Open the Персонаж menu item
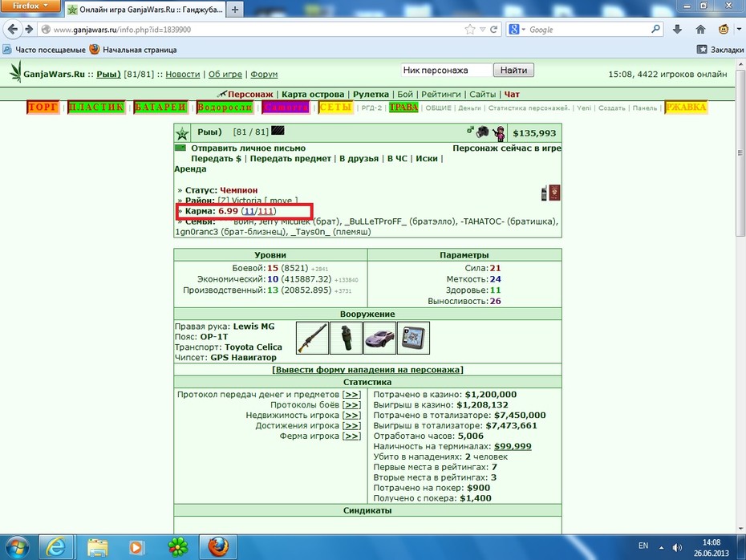746x560 pixels. click(250, 94)
